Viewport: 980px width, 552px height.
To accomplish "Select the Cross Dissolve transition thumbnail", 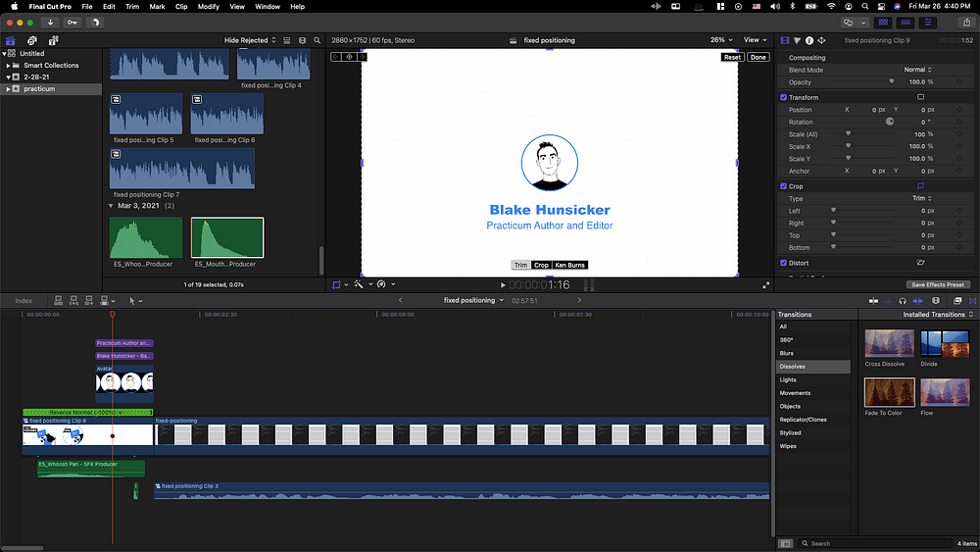I will pos(889,344).
